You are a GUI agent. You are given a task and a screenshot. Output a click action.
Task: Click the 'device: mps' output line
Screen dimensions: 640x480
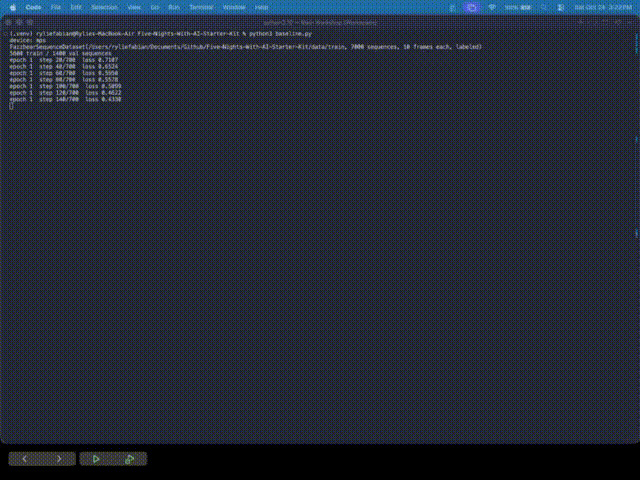(x=28, y=40)
